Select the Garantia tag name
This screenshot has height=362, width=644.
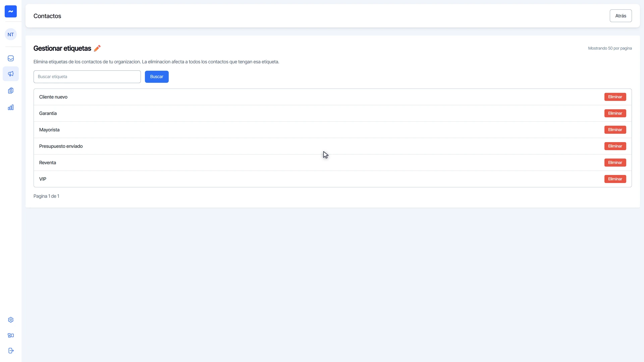point(48,113)
